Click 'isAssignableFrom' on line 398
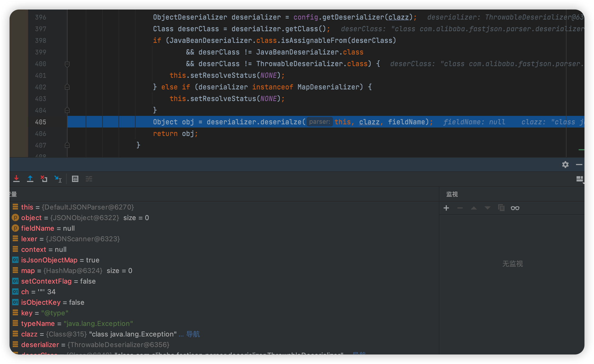594x364 pixels. pyautogui.click(x=314, y=40)
